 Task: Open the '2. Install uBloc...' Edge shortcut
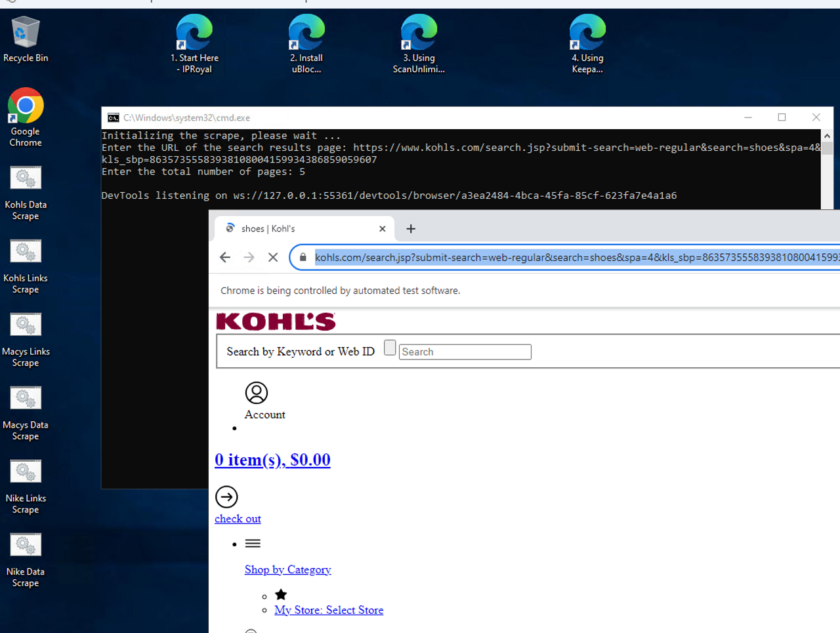306,44
